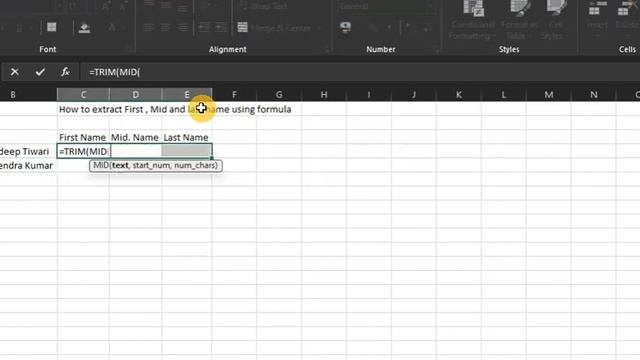Screen dimensions: 640x360
Task: Click the Align Right icon
Action: 183,27
